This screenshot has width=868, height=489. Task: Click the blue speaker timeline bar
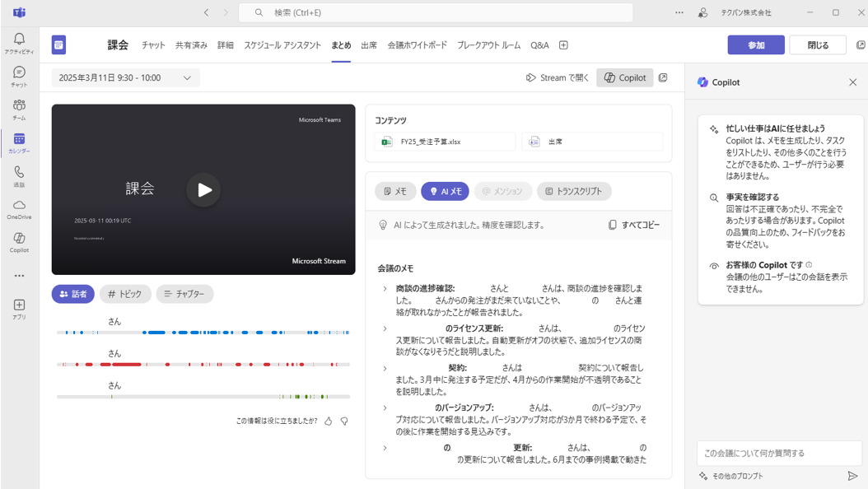(203, 333)
